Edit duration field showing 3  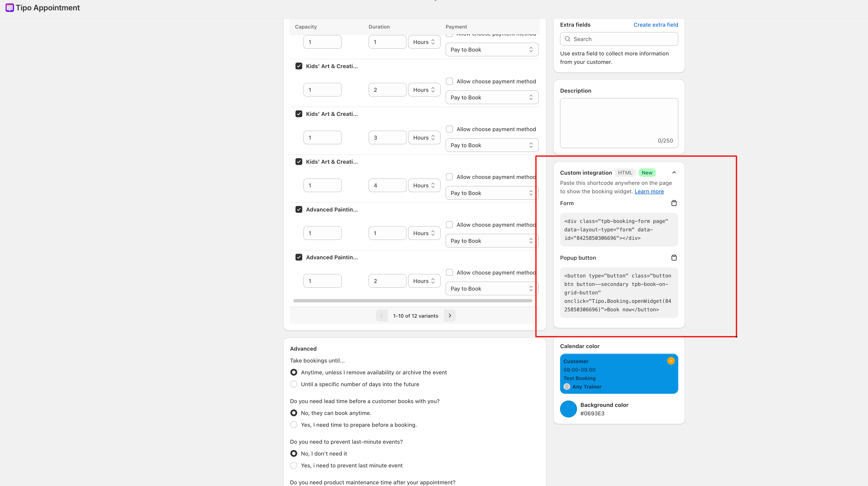[387, 137]
